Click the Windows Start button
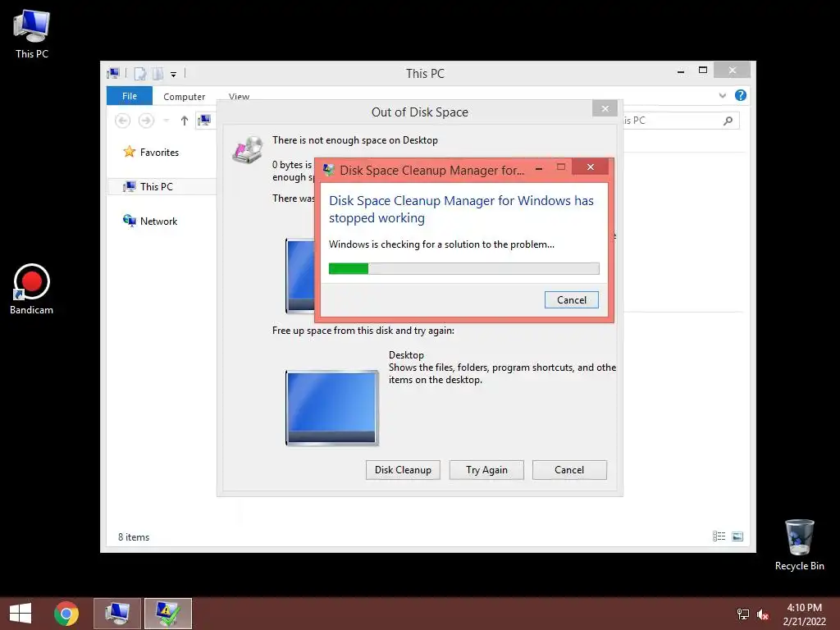This screenshot has height=630, width=840. tap(21, 614)
